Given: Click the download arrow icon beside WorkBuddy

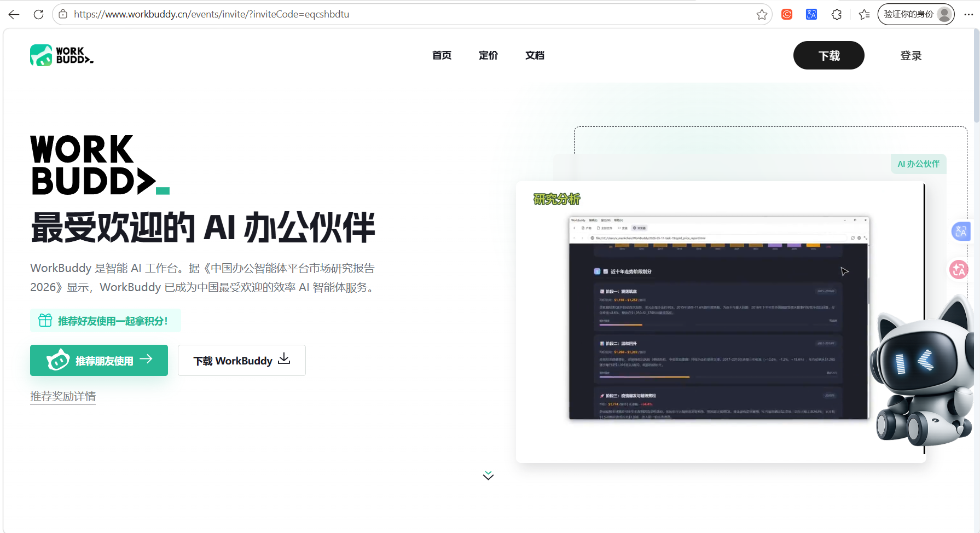Looking at the screenshot, I should 284,359.
